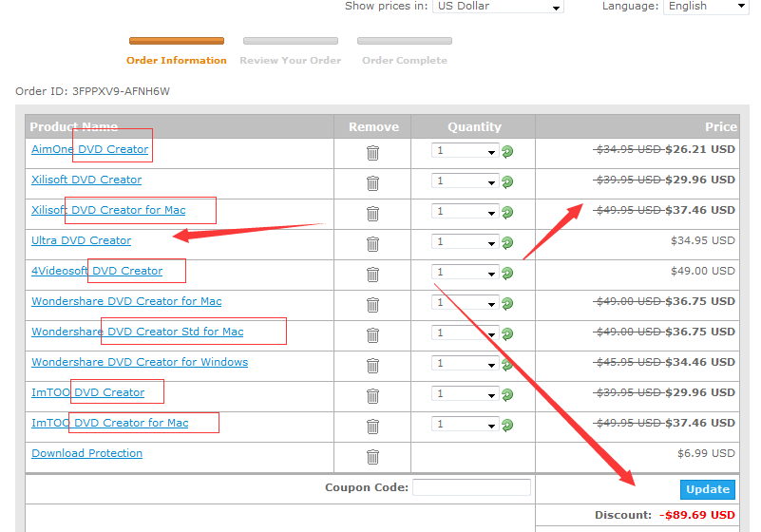Refresh quantity in ImTOO DVD Creator row
The height and width of the screenshot is (532, 761).
tap(507, 394)
